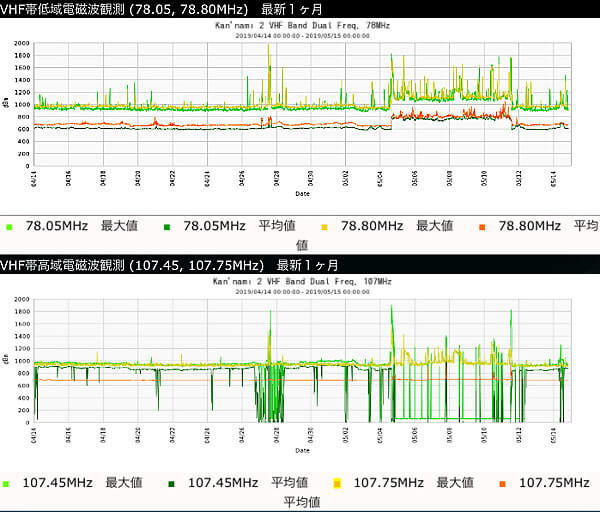Click the Date axis label under upper chart
This screenshot has width=600, height=512.
coord(302,193)
